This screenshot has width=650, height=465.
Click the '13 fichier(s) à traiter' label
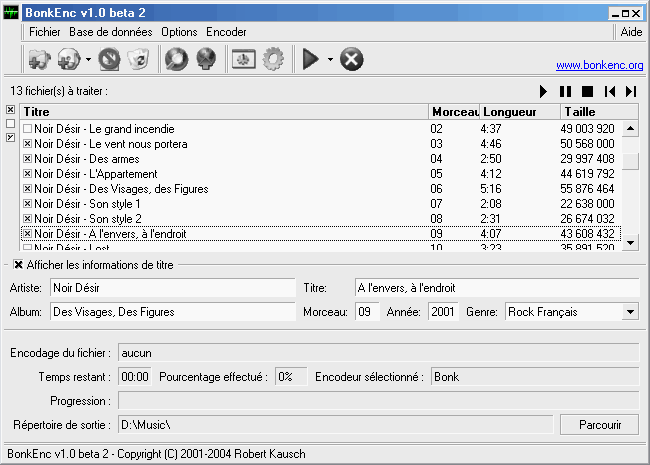(x=59, y=91)
